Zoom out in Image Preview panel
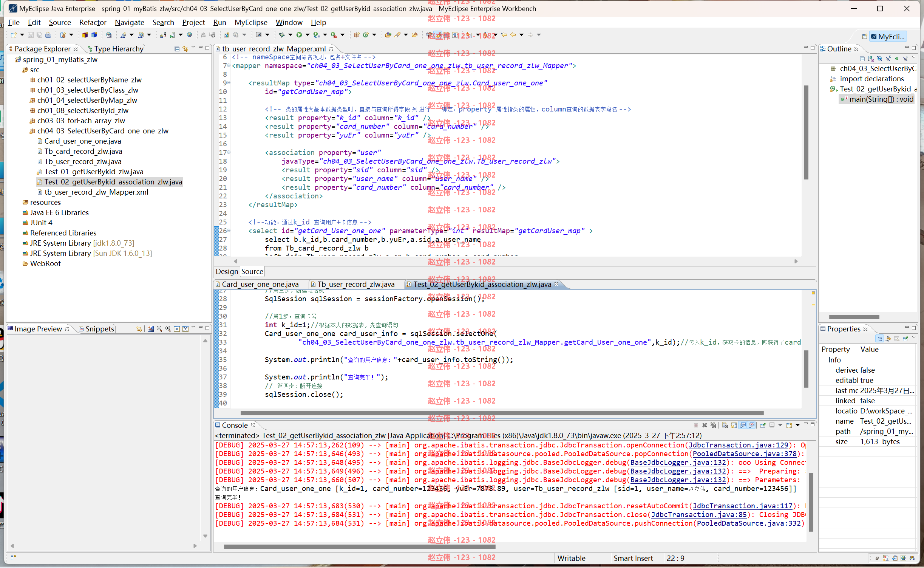924x568 pixels. click(159, 329)
